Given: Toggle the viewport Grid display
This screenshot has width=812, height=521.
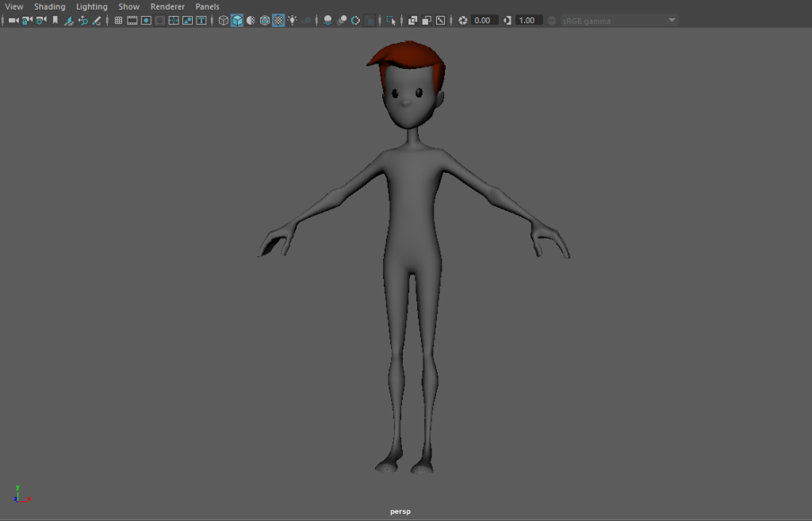Looking at the screenshot, I should tap(118, 21).
